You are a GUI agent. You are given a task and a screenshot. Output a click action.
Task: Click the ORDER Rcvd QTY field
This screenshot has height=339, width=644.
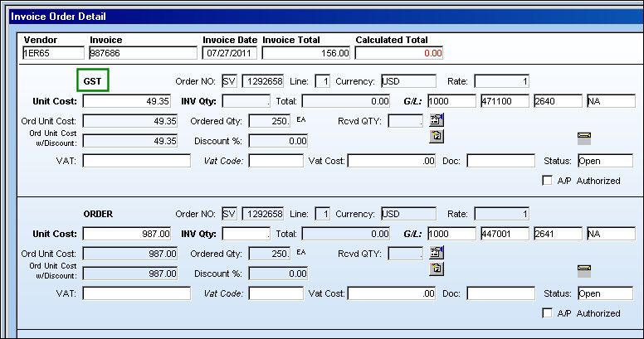pyautogui.click(x=405, y=254)
